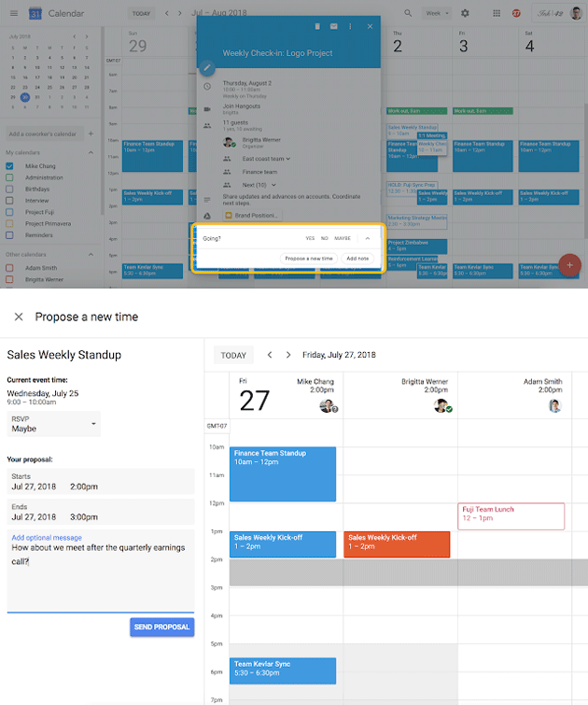
Task: Open the RSVP Maybe dropdown
Action: (54, 424)
